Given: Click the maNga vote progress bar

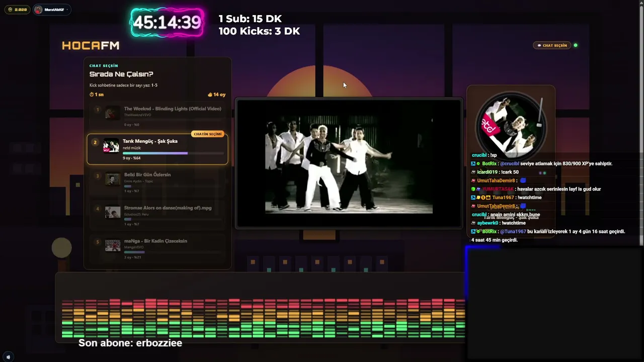Looking at the screenshot, I should tap(173, 252).
